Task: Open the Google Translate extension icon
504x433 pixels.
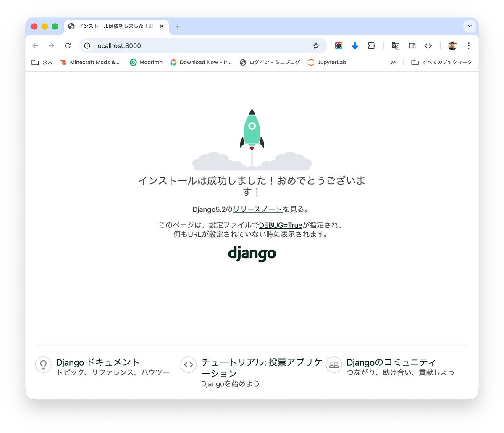Action: [x=395, y=45]
